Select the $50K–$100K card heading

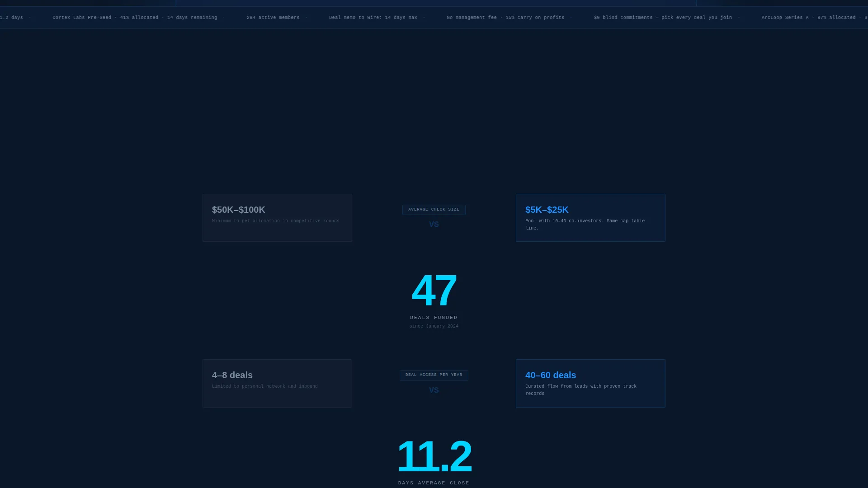(x=239, y=210)
